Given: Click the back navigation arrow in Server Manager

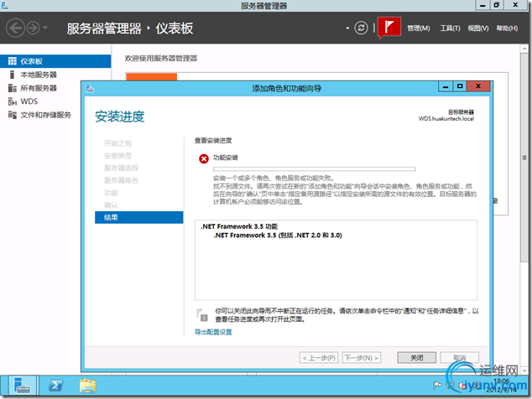Looking at the screenshot, I should (x=15, y=28).
